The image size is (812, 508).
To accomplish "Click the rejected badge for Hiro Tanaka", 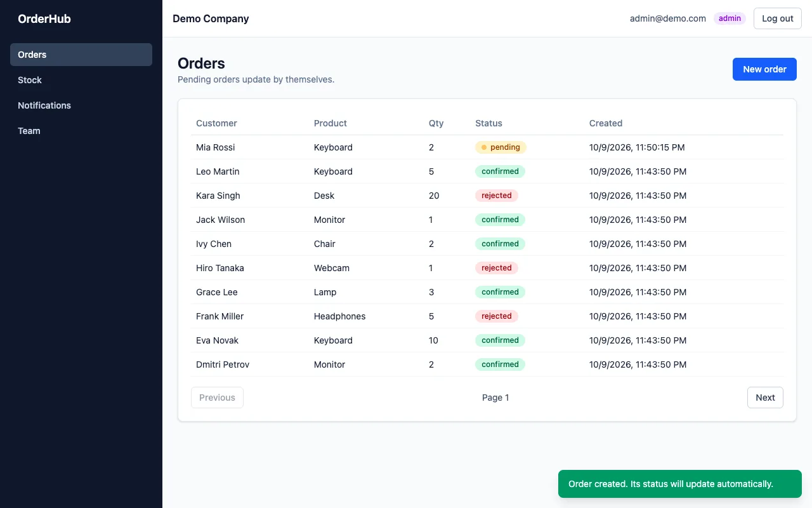I will 497,268.
